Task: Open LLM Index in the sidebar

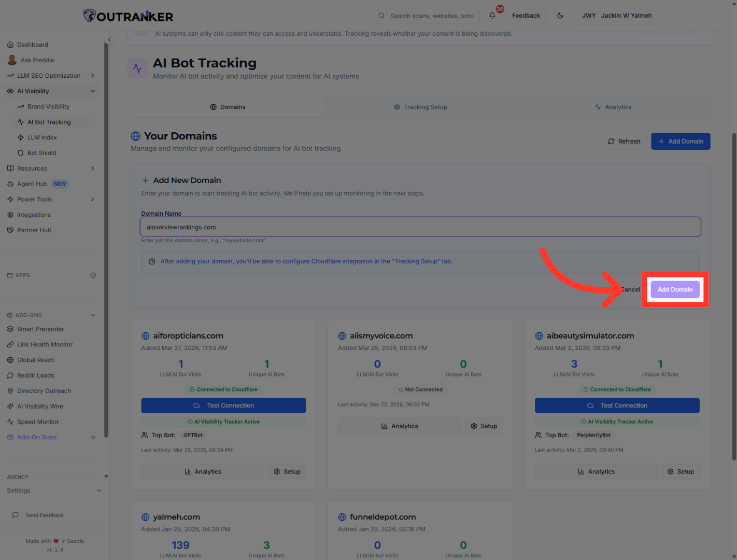Action: coord(42,137)
